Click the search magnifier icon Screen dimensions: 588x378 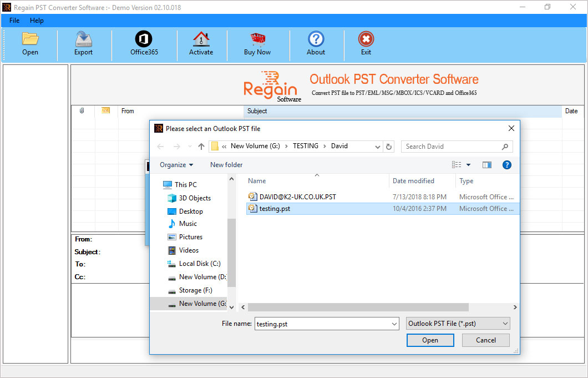tap(505, 147)
